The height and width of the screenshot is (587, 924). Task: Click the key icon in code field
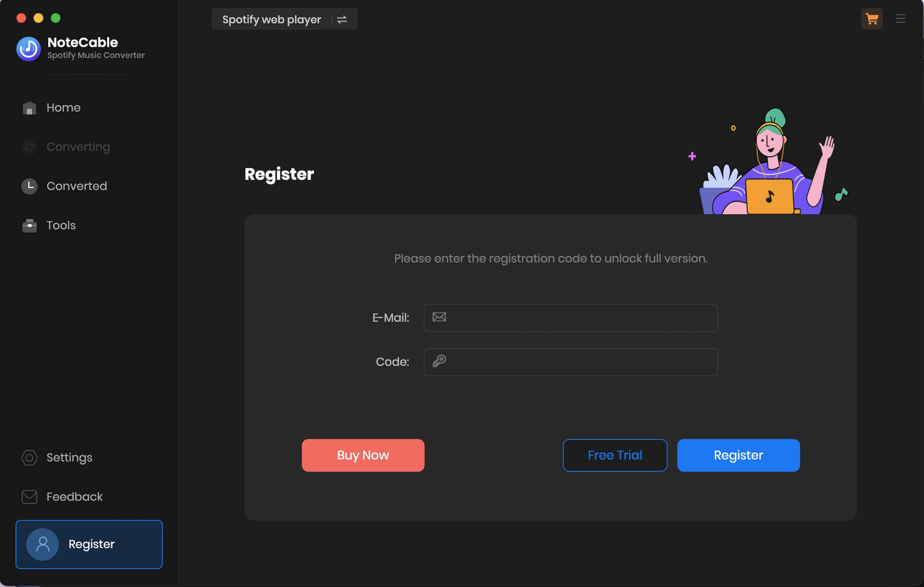[438, 361]
